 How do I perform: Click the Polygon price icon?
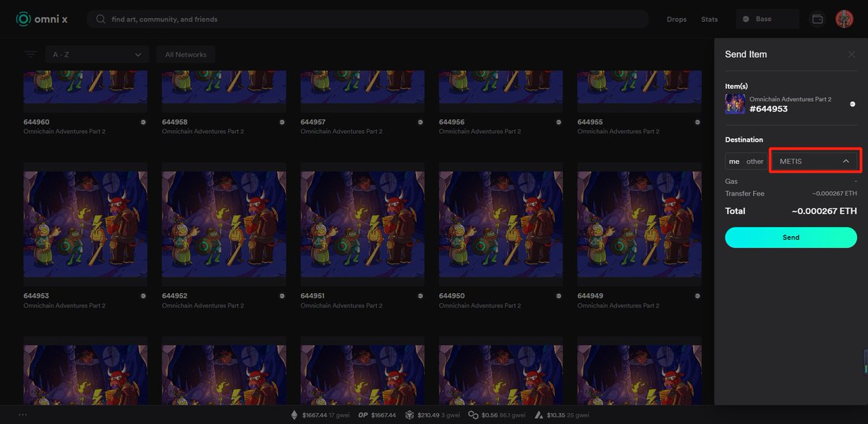[x=472, y=415]
